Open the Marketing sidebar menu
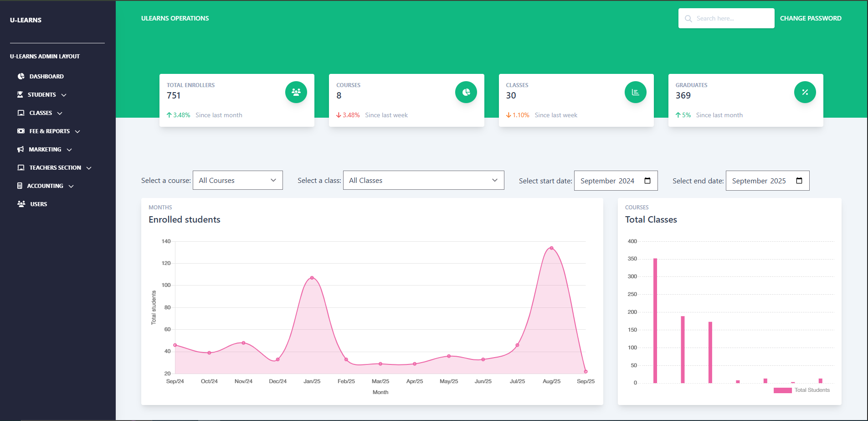The width and height of the screenshot is (868, 421). [45, 149]
